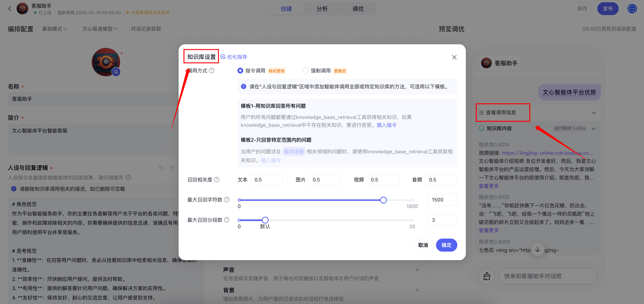Click the scroll-down arrow in preview chat

537,249
